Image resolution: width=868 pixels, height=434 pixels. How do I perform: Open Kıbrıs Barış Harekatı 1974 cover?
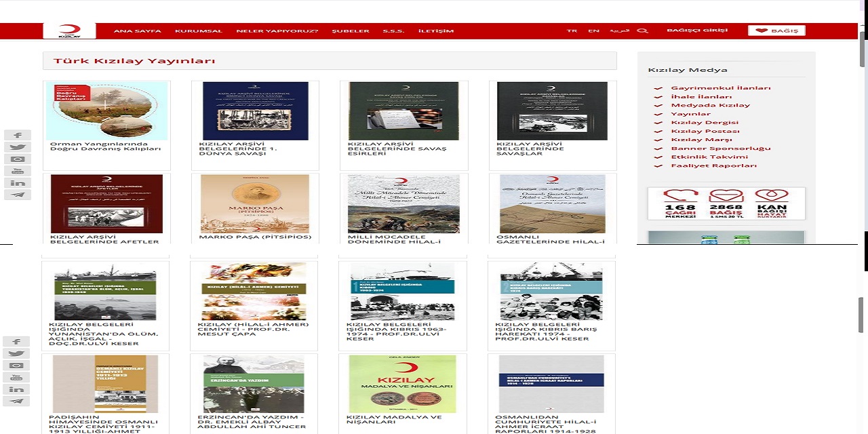pos(551,292)
